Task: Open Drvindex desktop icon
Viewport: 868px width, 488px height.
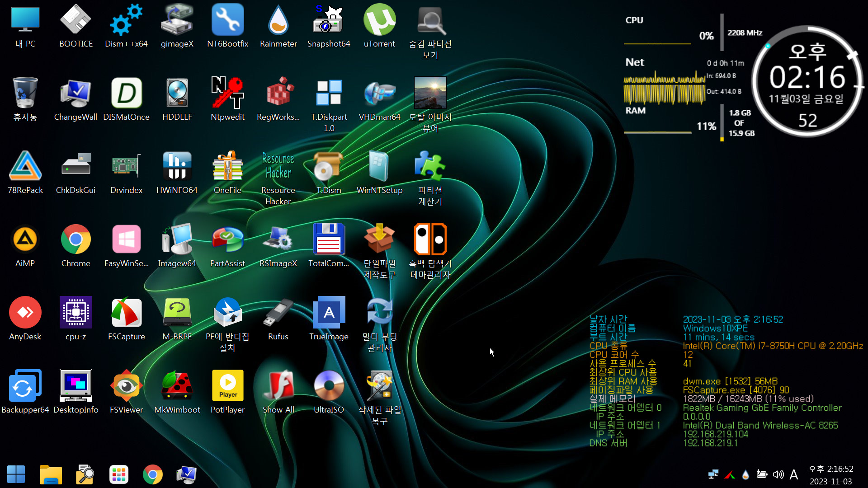Action: pyautogui.click(x=127, y=173)
